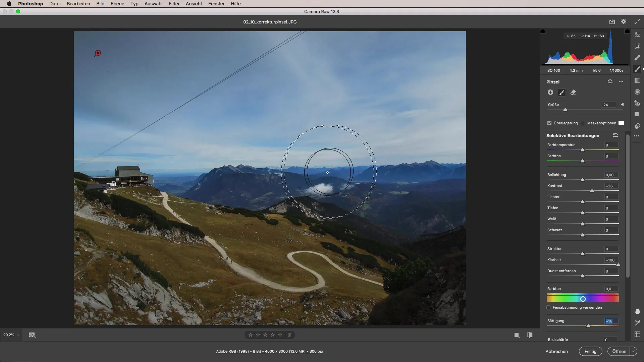Reset the Pinsel brush settings
Screen dimensions: 644x362
[610, 81]
